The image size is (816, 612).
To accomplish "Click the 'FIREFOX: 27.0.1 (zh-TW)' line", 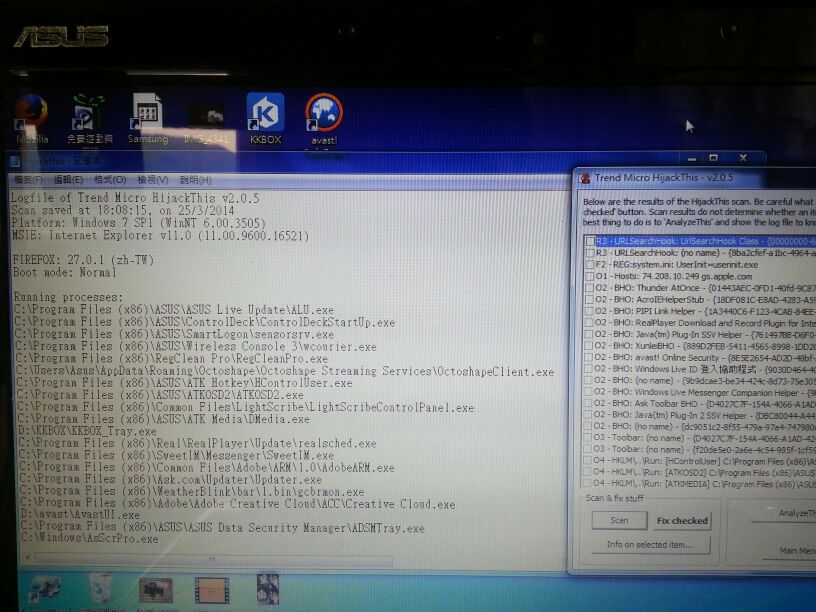I will coord(83,260).
